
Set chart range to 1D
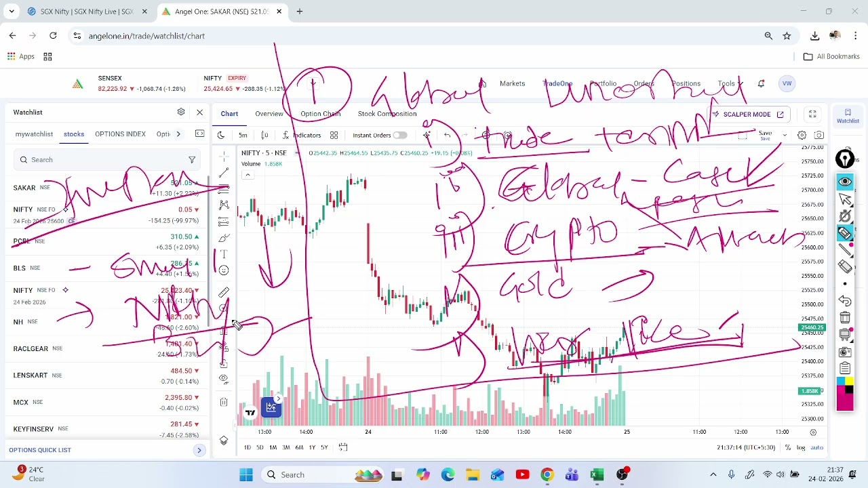[247, 447]
